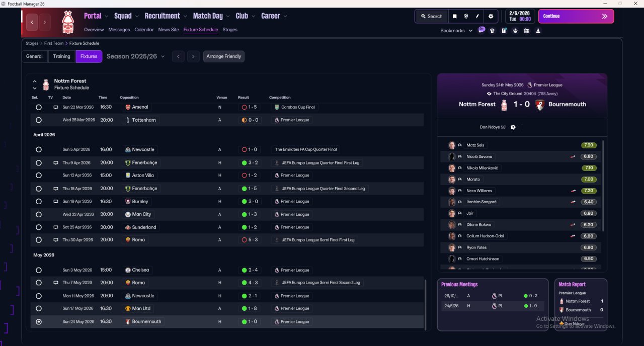Select the Sunderland fixture radio button
644x346 pixels.
coord(39,227)
